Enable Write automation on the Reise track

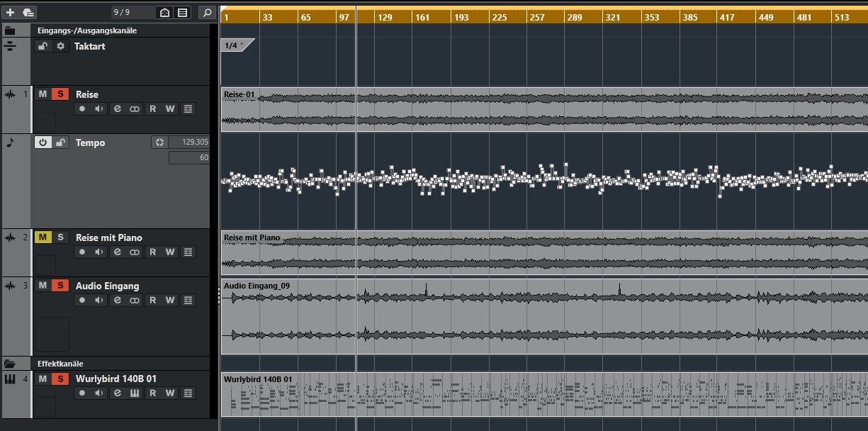170,109
